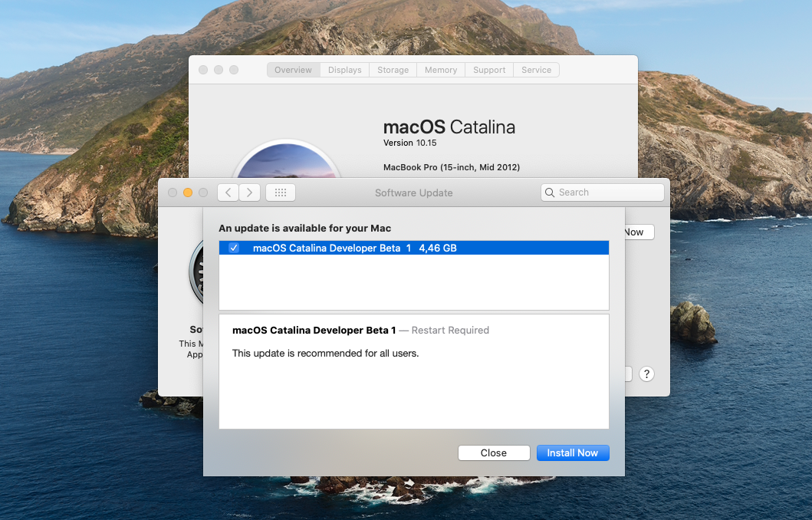
Task: Open help with the question mark button
Action: tap(646, 374)
